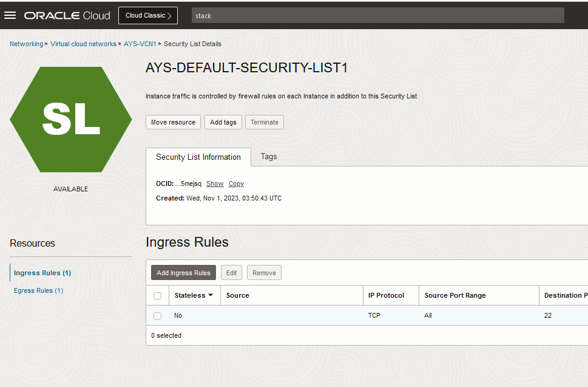
Task: Open the Cloud Classic switcher button
Action: 148,15
